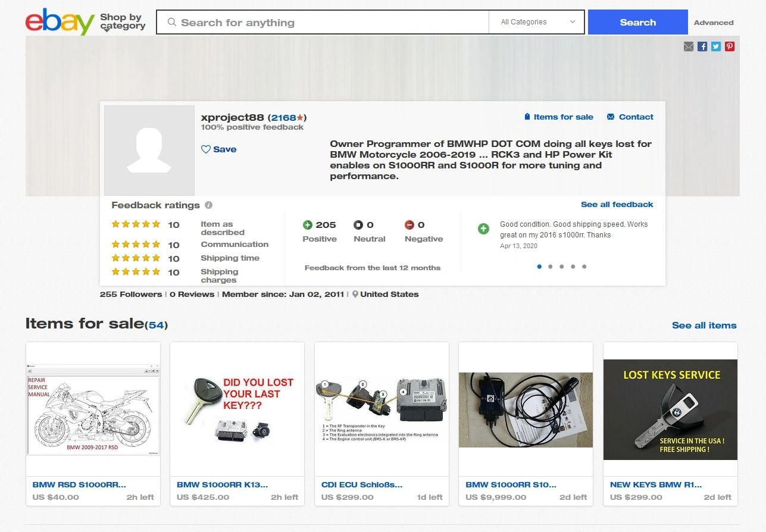Click the US $9,999.00 price

click(496, 497)
